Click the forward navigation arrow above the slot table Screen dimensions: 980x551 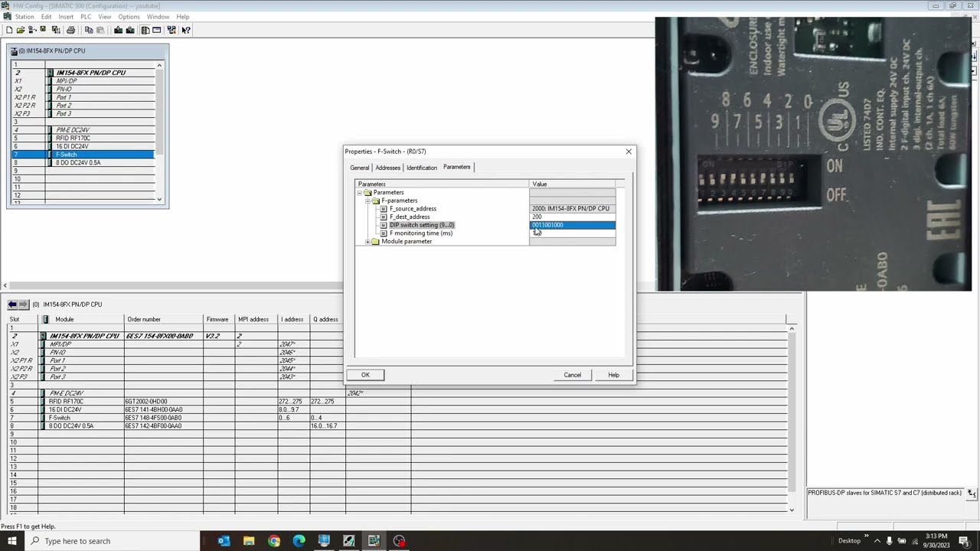[x=23, y=305]
